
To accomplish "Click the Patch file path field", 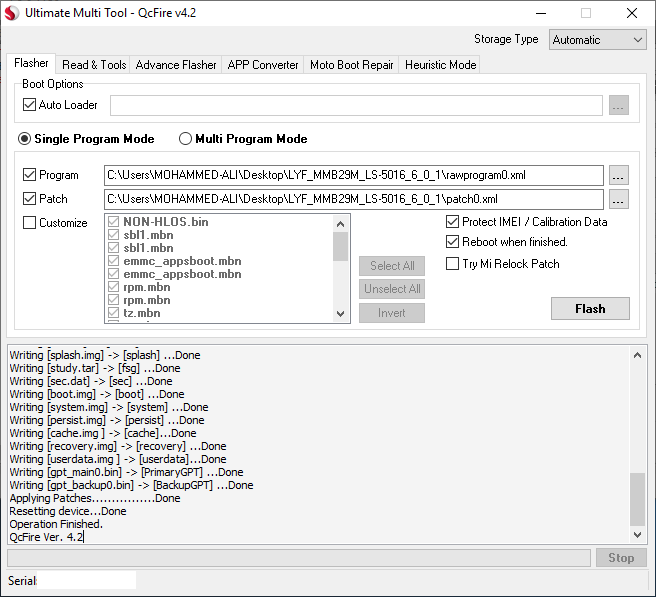I will coord(354,199).
